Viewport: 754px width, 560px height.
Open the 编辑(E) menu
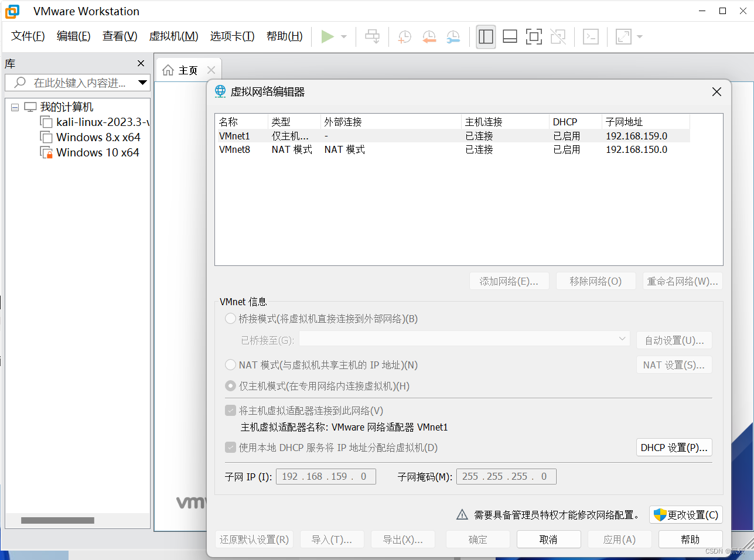(74, 36)
